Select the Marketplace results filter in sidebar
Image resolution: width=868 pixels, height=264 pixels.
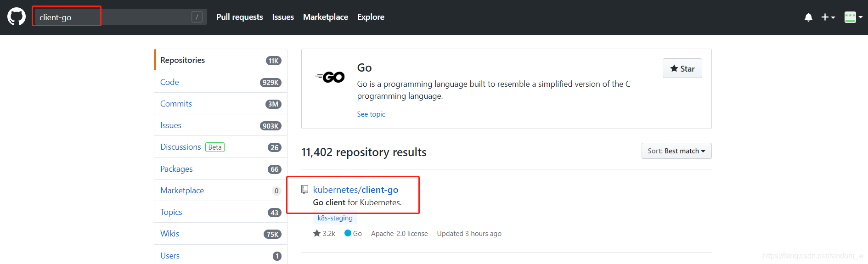tap(221, 191)
